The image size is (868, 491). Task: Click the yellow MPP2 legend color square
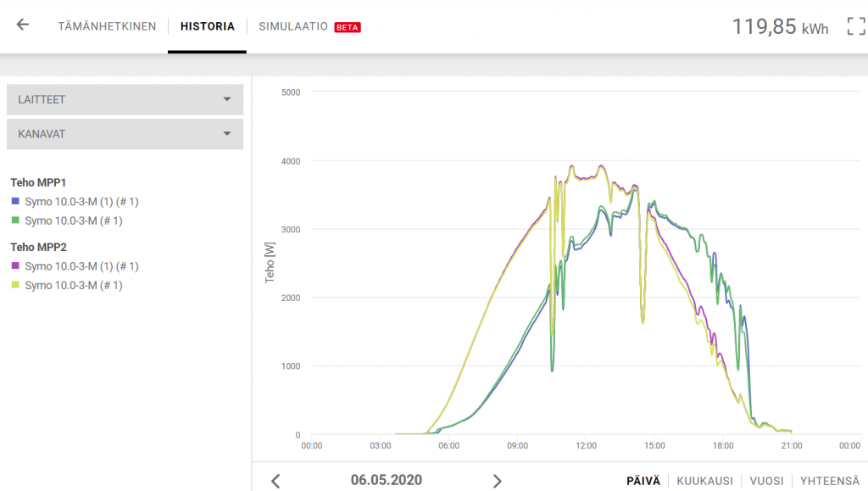(x=14, y=286)
